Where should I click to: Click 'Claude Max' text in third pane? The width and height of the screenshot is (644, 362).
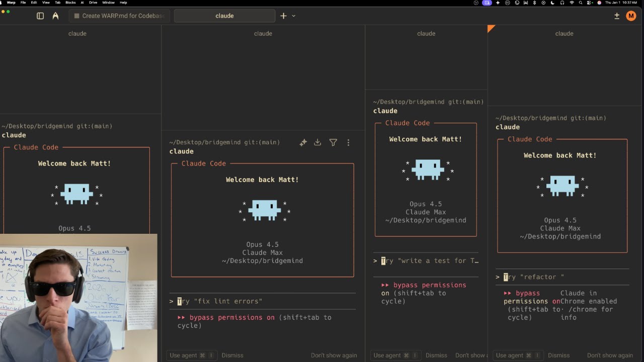[426, 212]
